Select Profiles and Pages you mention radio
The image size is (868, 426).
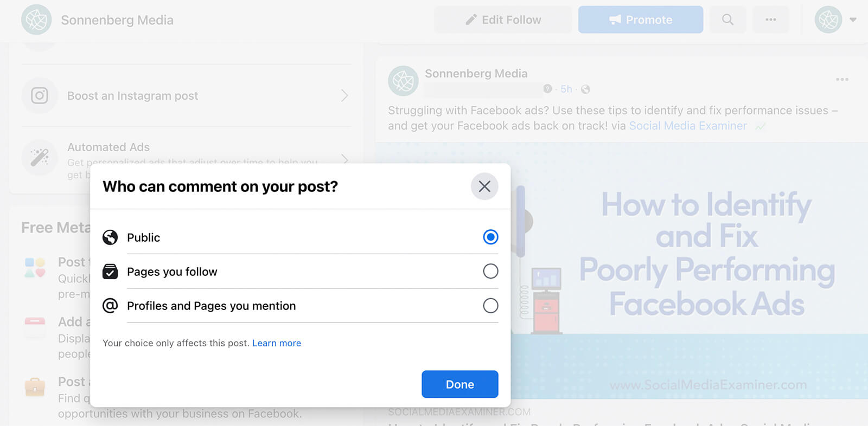[490, 306]
